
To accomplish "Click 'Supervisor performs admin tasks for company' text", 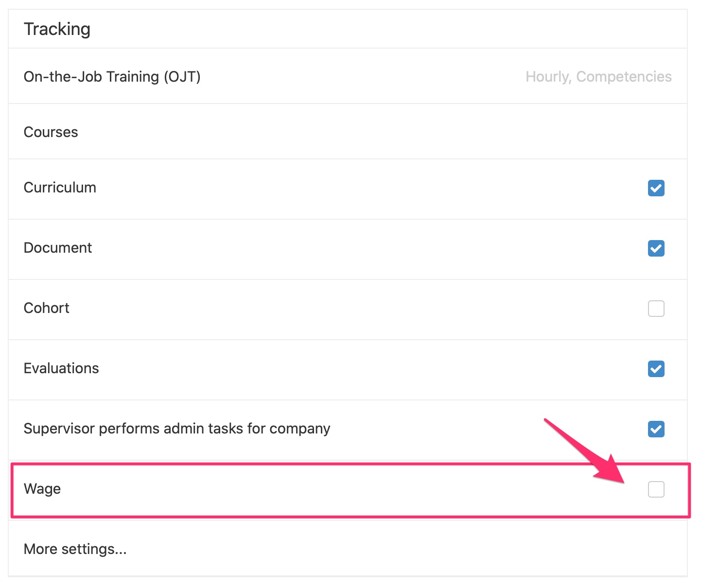I will pyautogui.click(x=177, y=429).
